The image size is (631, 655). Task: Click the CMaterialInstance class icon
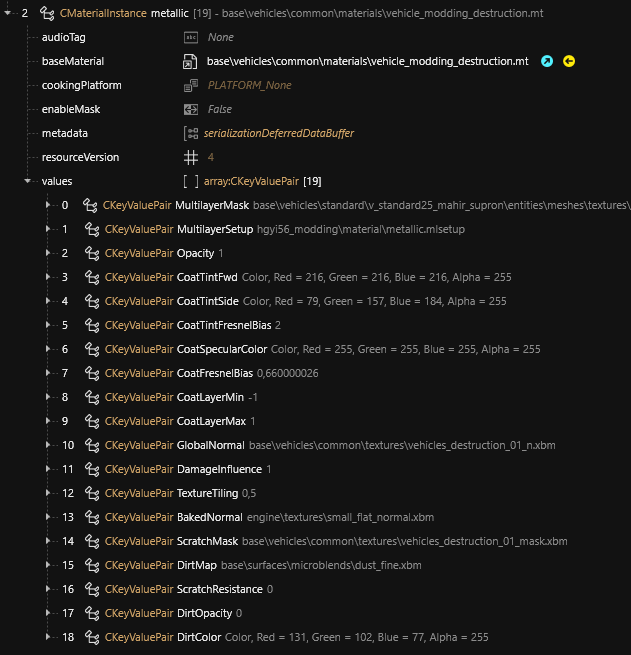point(47,13)
